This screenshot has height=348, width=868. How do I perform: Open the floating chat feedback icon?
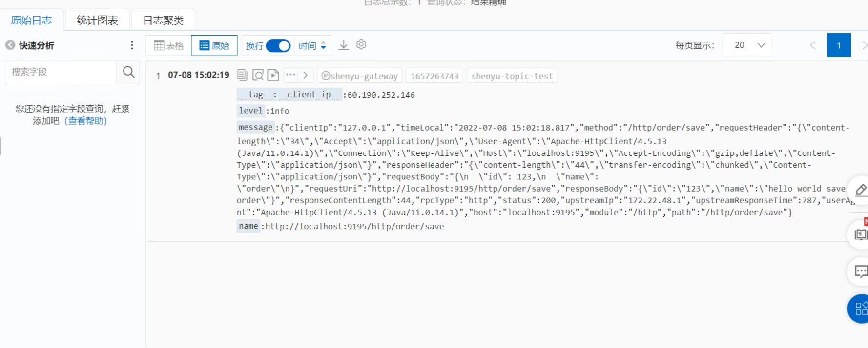click(860, 271)
